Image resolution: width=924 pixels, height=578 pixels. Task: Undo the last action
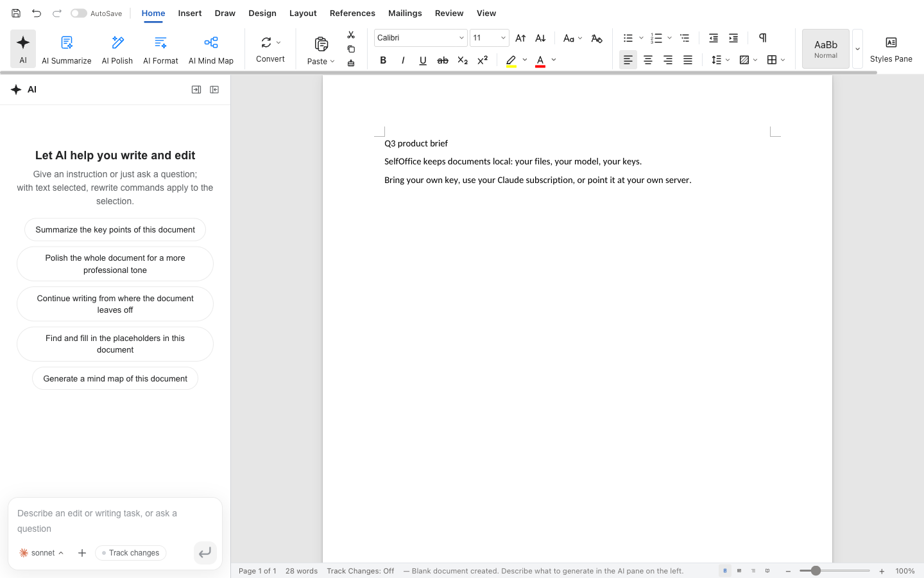tap(37, 13)
